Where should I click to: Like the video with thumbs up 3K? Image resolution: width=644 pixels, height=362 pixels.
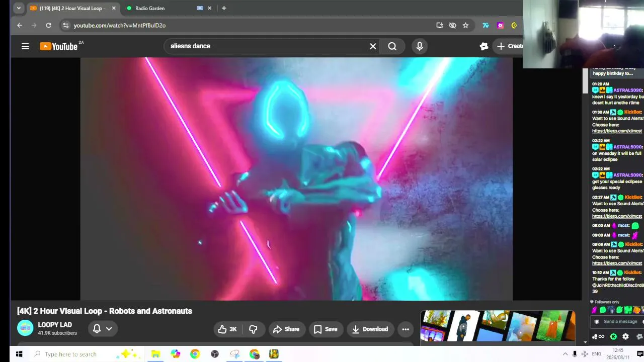click(x=227, y=329)
